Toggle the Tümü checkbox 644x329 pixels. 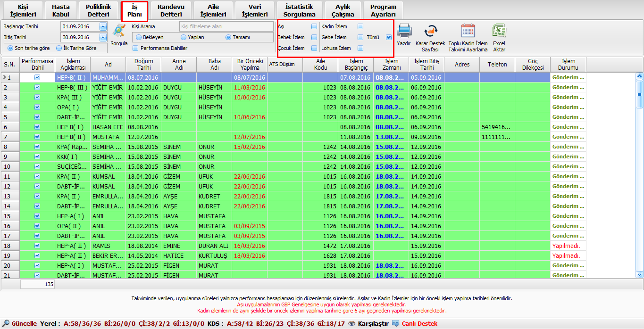(x=388, y=37)
